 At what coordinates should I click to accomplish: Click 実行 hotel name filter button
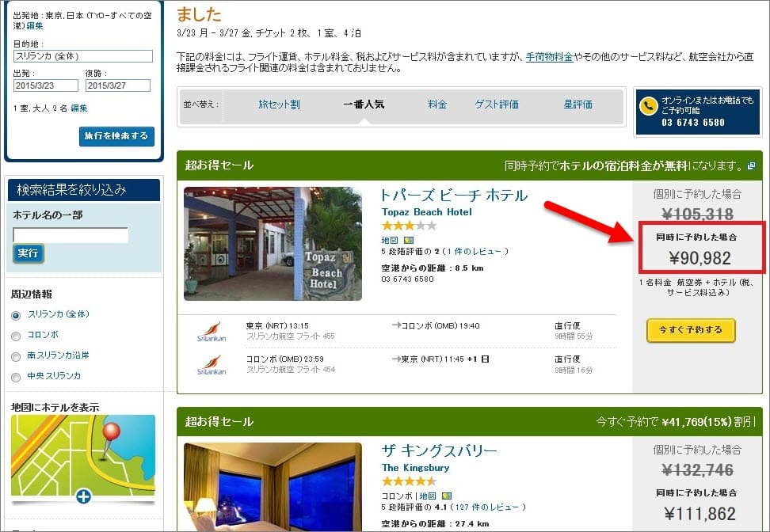28,253
